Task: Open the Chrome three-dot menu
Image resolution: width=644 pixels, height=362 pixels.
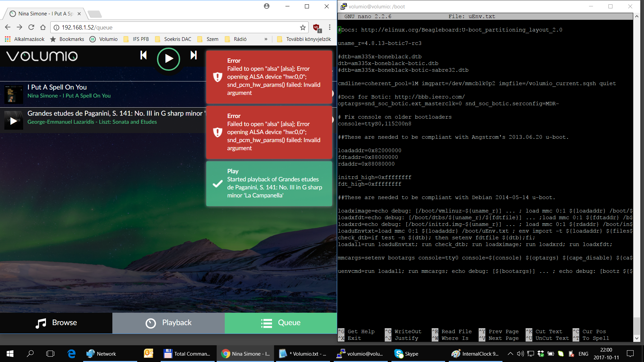Action: (330, 27)
